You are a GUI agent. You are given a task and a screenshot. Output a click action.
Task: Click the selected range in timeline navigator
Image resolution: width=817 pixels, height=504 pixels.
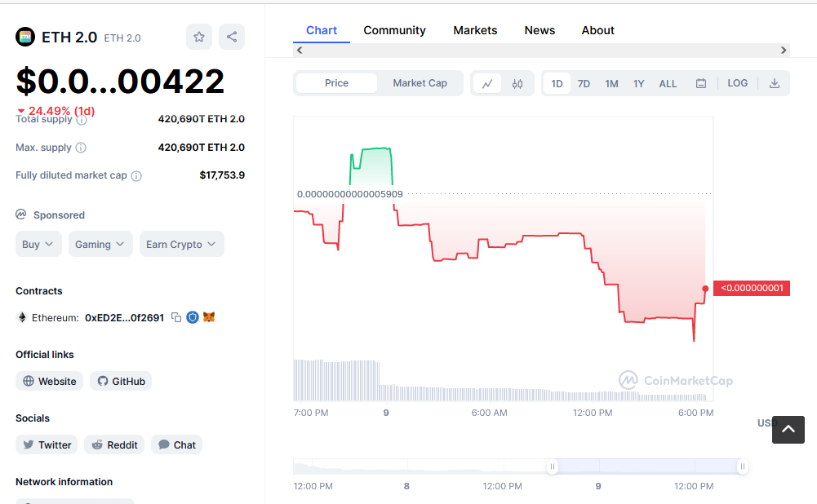[x=647, y=466]
